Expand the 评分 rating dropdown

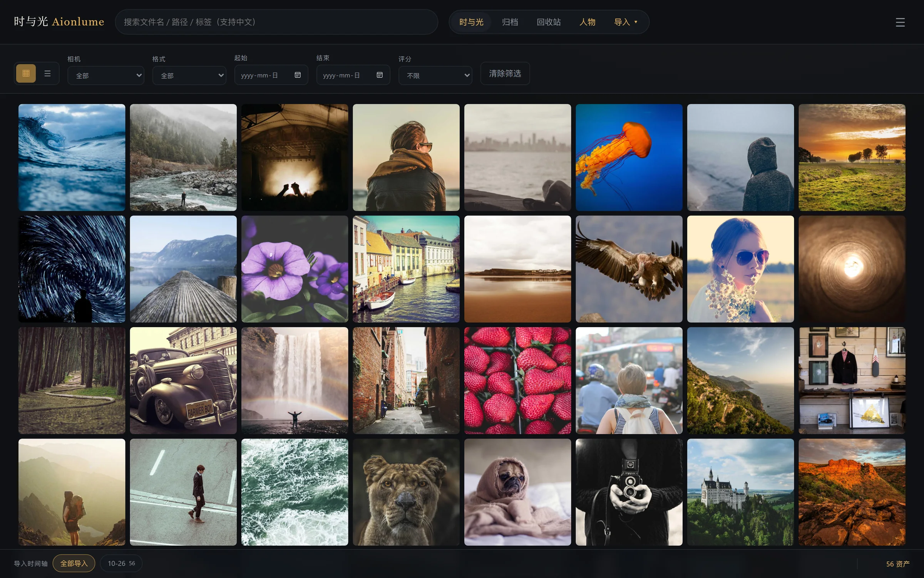[x=435, y=75]
